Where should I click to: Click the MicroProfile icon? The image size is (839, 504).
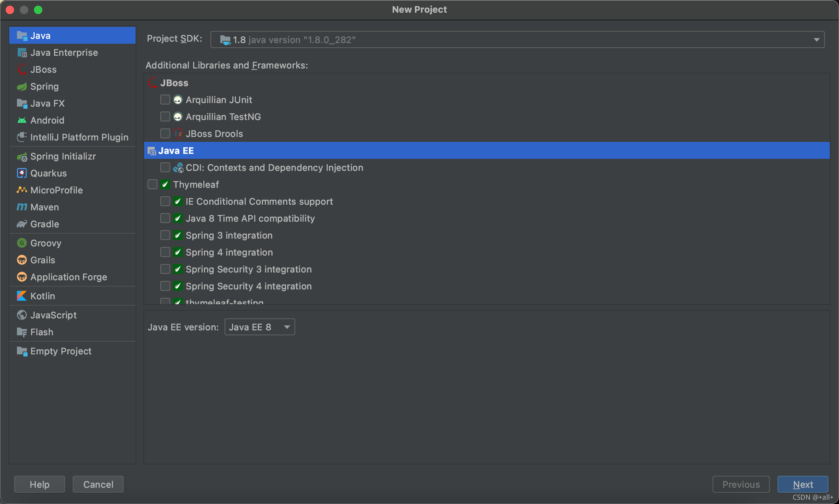pyautogui.click(x=22, y=190)
